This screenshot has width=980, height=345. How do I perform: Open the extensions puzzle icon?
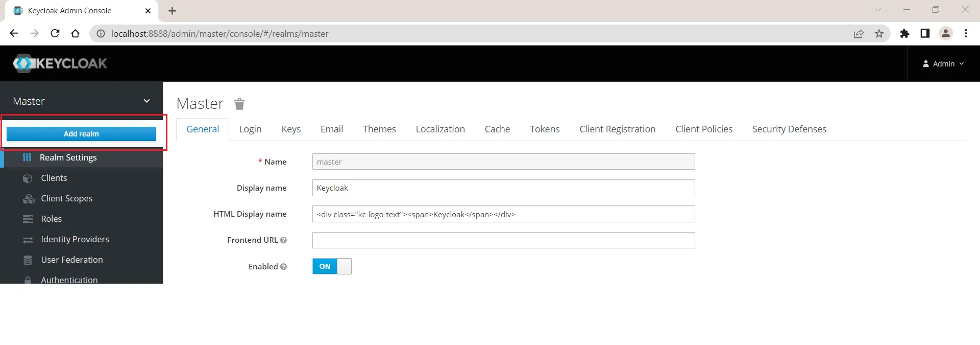tap(904, 33)
